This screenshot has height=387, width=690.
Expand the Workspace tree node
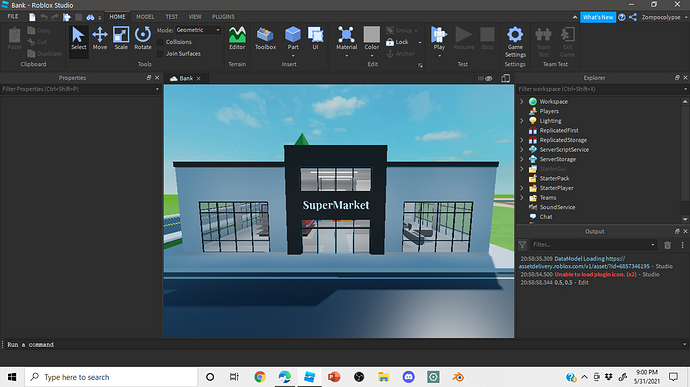(x=522, y=102)
